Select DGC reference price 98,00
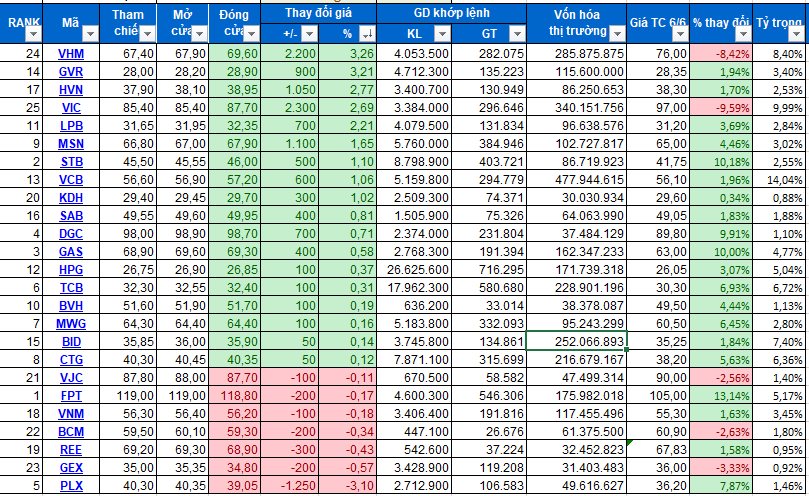 pyautogui.click(x=128, y=234)
